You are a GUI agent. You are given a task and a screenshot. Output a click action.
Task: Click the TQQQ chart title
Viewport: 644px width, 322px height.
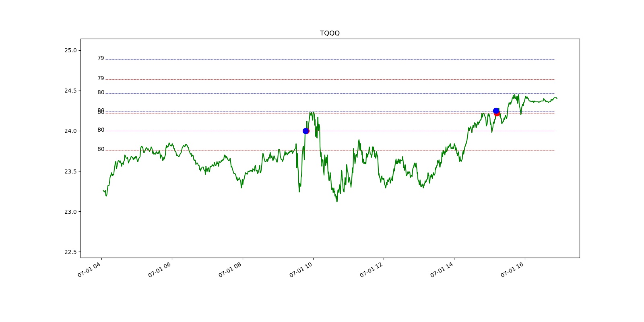330,33
